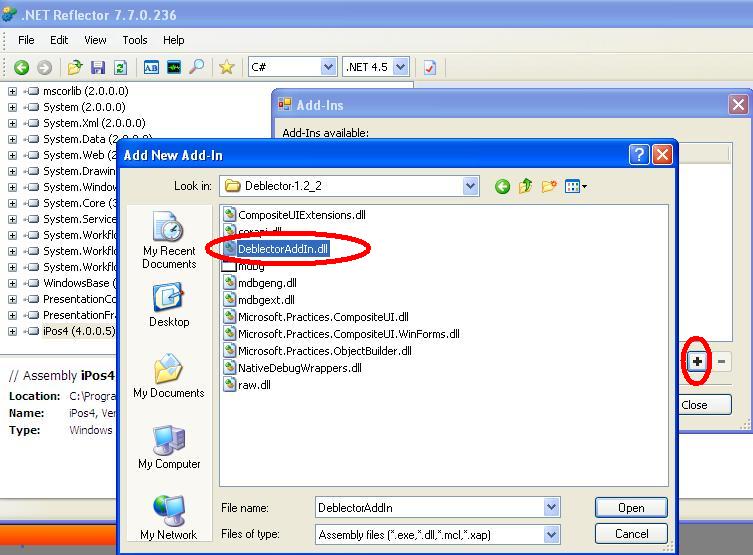The height and width of the screenshot is (555, 753).
Task: Click the File name text field
Action: click(x=430, y=507)
